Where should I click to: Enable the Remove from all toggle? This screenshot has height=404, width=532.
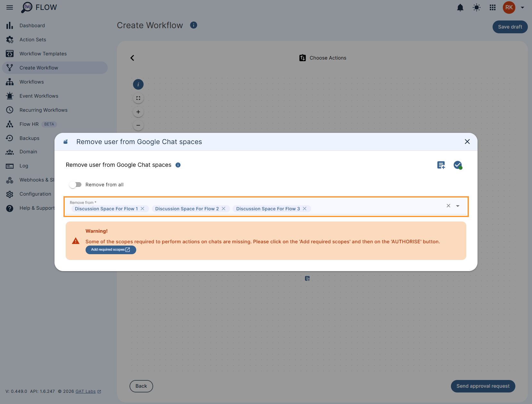(x=75, y=185)
